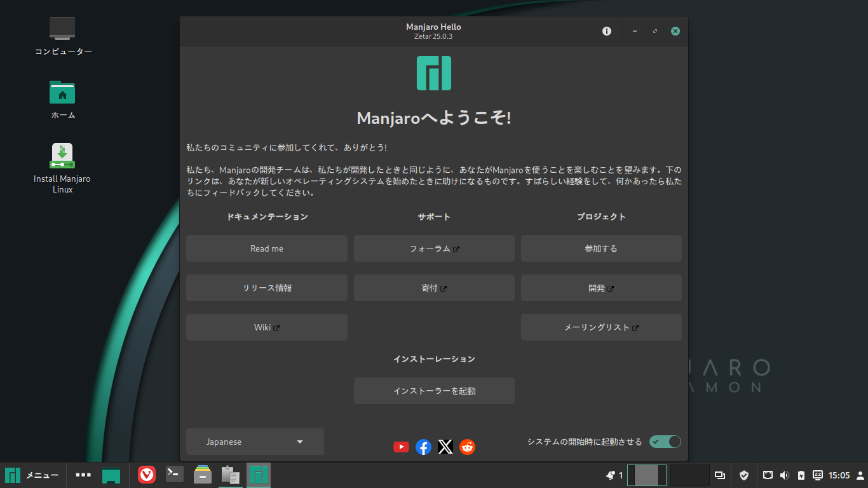Open the Read me button
The height and width of the screenshot is (488, 868).
click(267, 248)
